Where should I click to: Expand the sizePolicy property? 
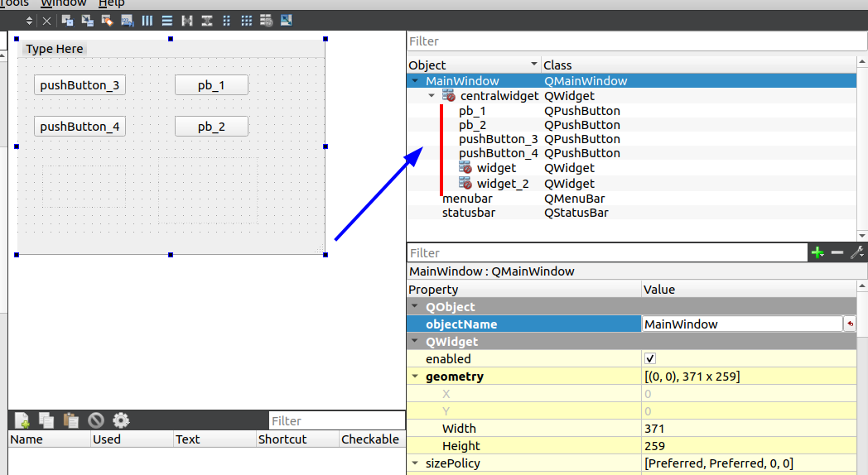point(415,463)
